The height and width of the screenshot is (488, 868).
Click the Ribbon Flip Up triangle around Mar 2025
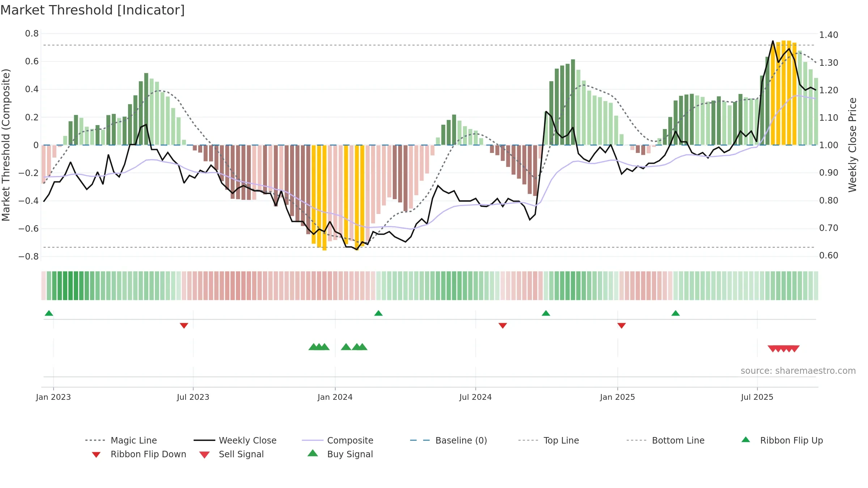675,313
